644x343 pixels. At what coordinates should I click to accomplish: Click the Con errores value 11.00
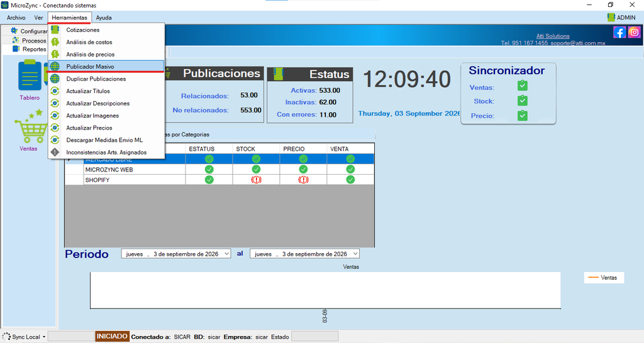(x=328, y=115)
